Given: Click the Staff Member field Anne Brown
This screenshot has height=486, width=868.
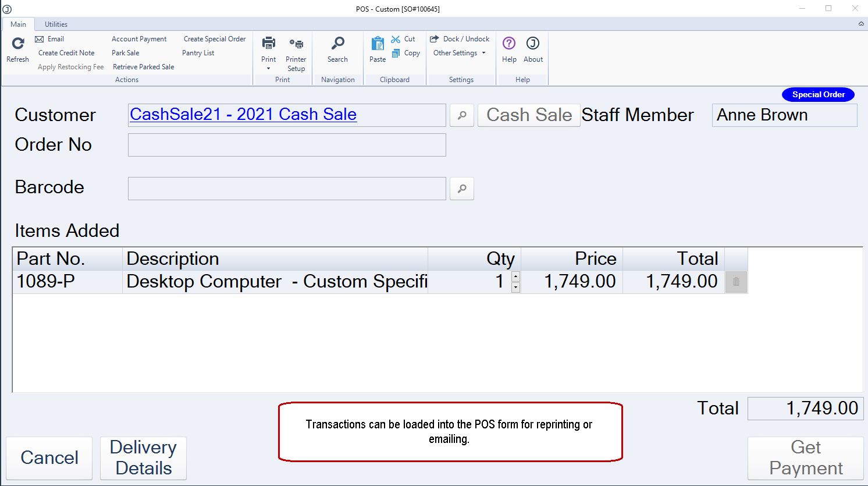Looking at the screenshot, I should [784, 115].
